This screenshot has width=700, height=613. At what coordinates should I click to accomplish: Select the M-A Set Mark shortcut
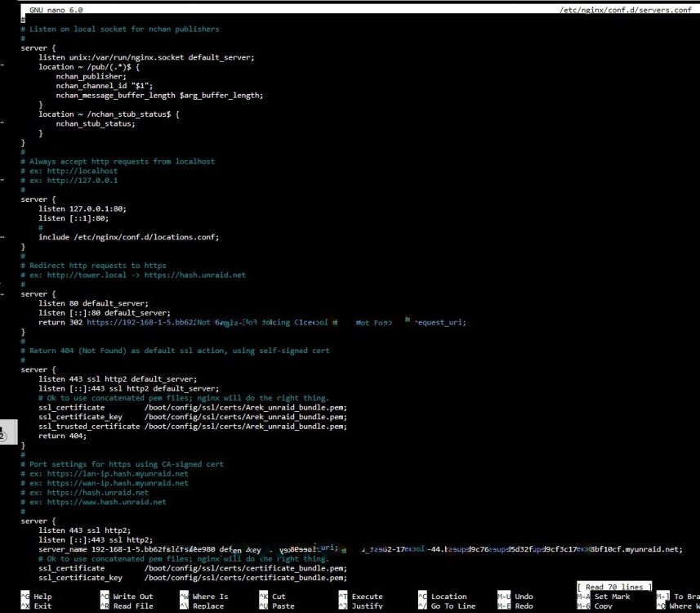click(604, 597)
